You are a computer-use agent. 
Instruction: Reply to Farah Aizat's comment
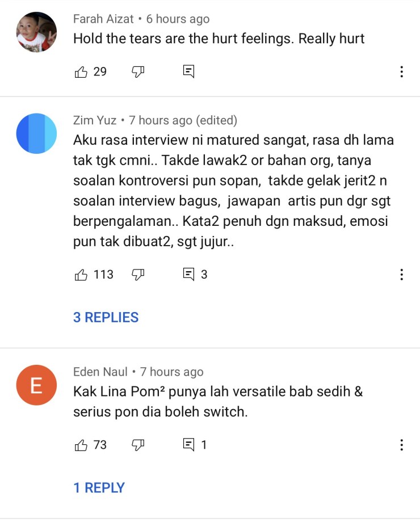click(x=188, y=71)
